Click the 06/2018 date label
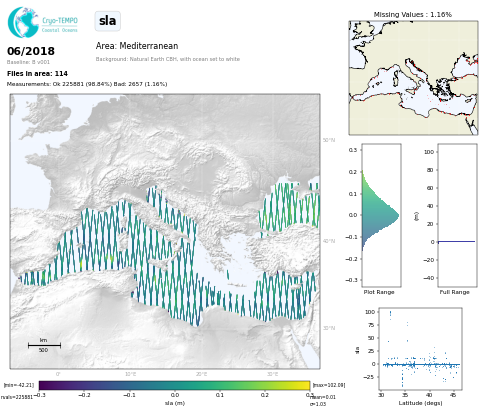 coord(31,51)
